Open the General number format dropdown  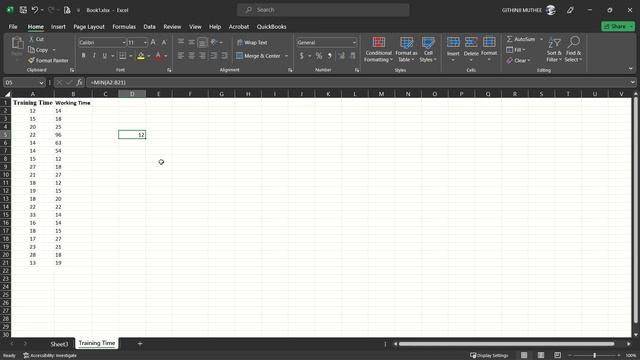coord(354,42)
